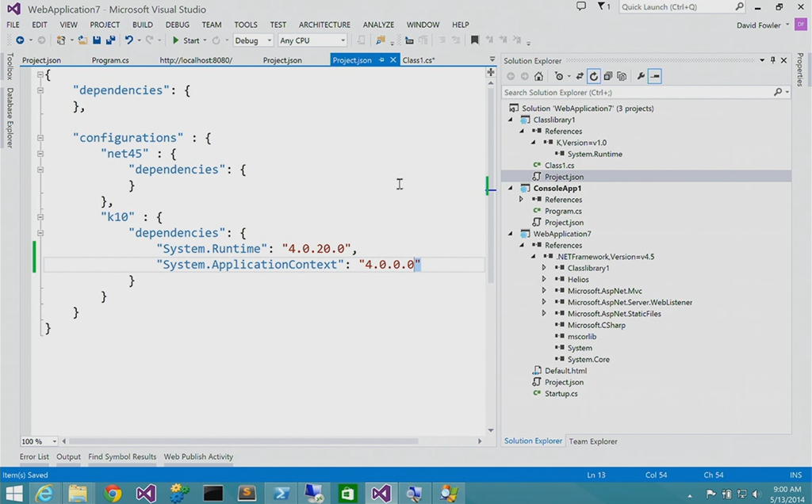This screenshot has width=812, height=504.
Task: Click the Pending Changes Filter clock icon
Action: tap(559, 77)
